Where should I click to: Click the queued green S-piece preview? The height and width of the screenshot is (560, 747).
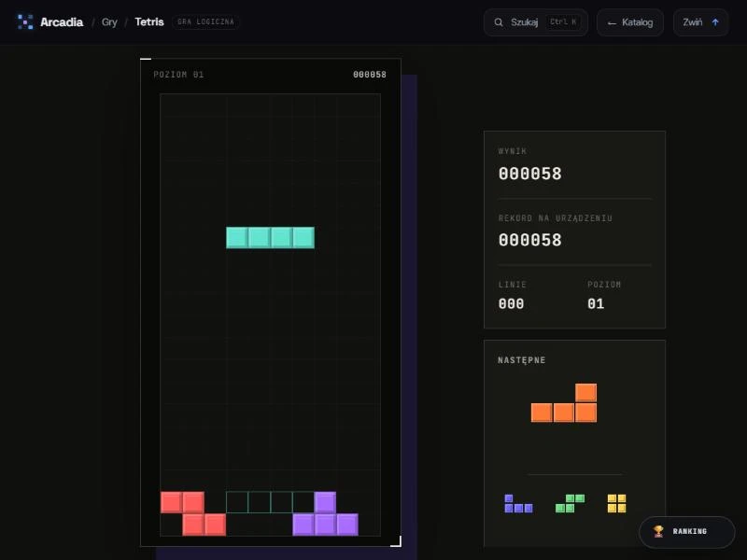[x=570, y=503]
